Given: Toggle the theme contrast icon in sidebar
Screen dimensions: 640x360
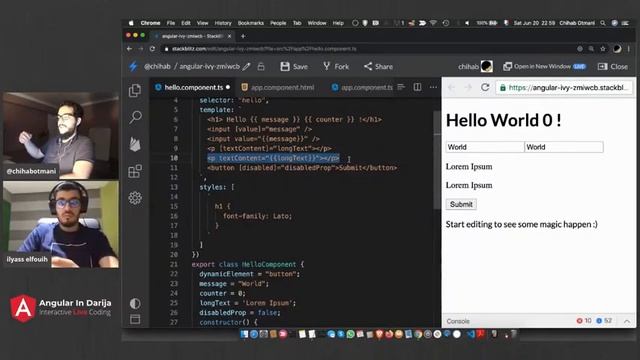Looking at the screenshot, I should [x=135, y=303].
